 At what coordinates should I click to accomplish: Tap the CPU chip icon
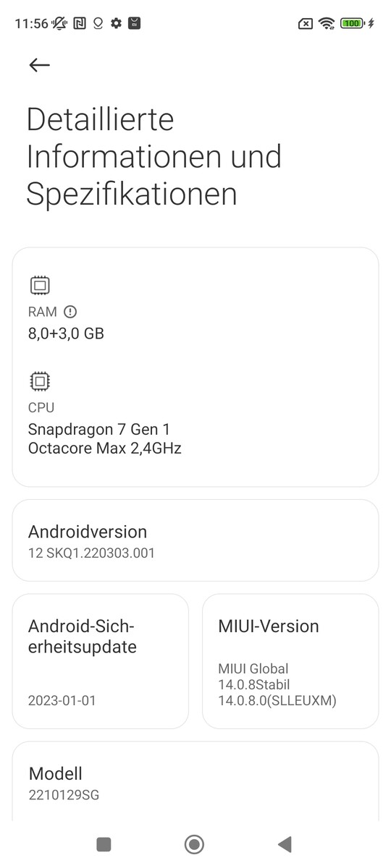pyautogui.click(x=40, y=380)
